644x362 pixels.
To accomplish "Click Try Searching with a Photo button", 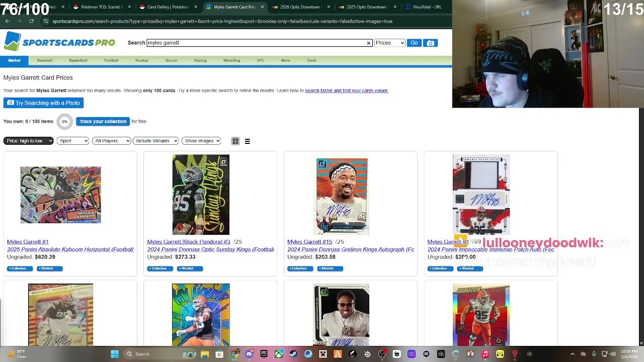I will [x=43, y=103].
